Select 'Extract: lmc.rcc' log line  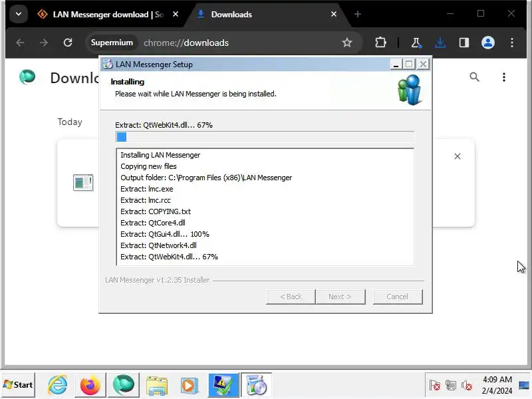point(146,201)
